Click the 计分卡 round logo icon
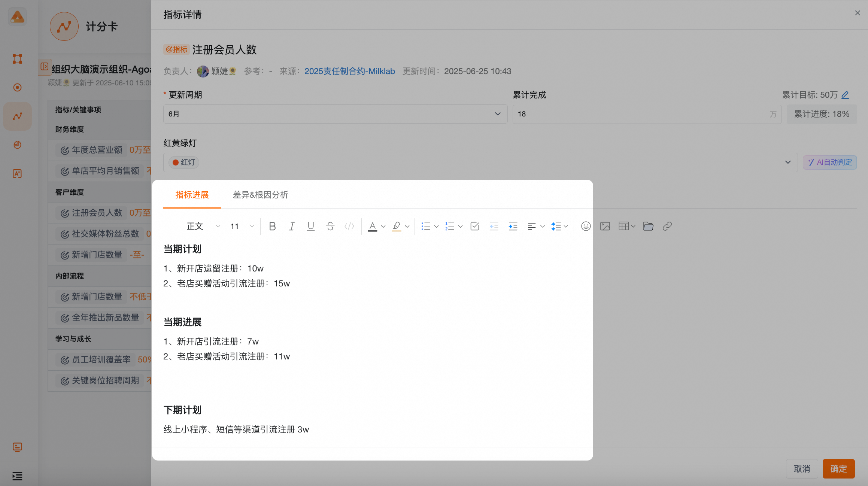The width and height of the screenshot is (868, 486). (x=64, y=26)
